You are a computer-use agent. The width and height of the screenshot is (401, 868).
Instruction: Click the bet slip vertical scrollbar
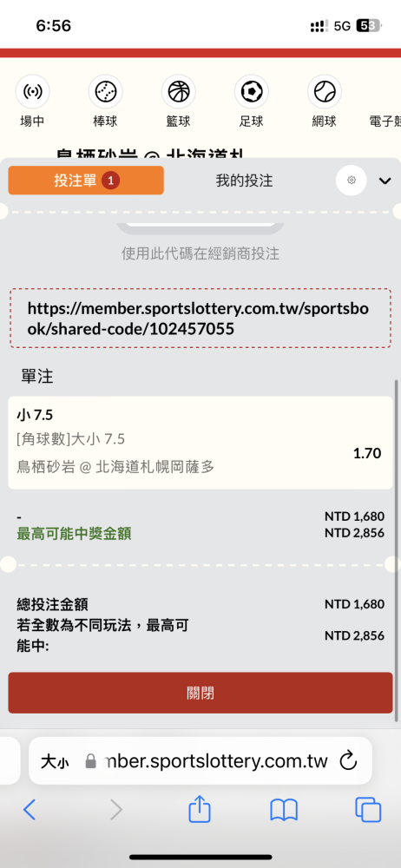pyautogui.click(x=396, y=551)
